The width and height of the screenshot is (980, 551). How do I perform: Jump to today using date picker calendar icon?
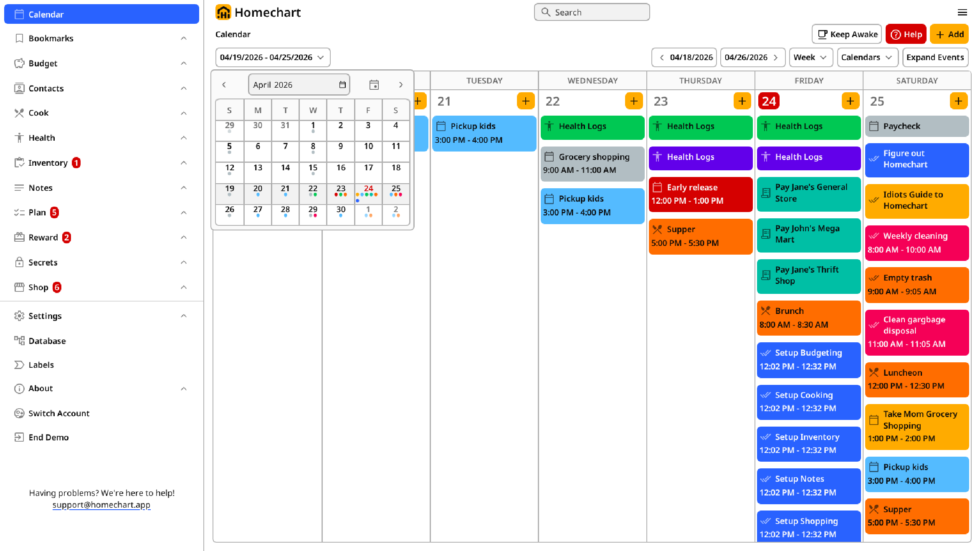point(374,85)
